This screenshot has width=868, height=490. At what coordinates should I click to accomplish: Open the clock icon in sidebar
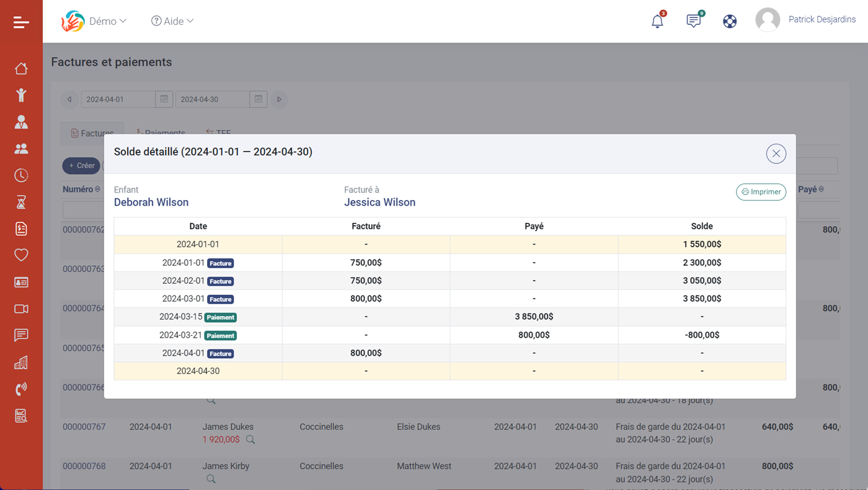[x=21, y=175]
